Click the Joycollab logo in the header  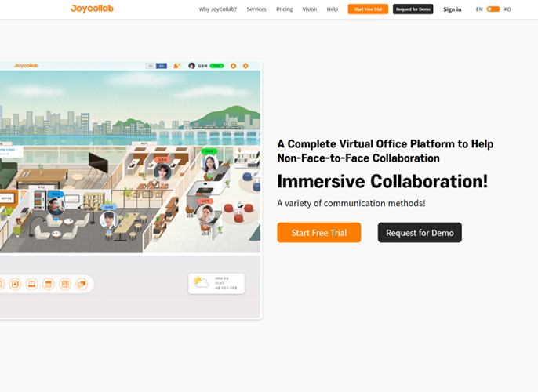click(92, 9)
